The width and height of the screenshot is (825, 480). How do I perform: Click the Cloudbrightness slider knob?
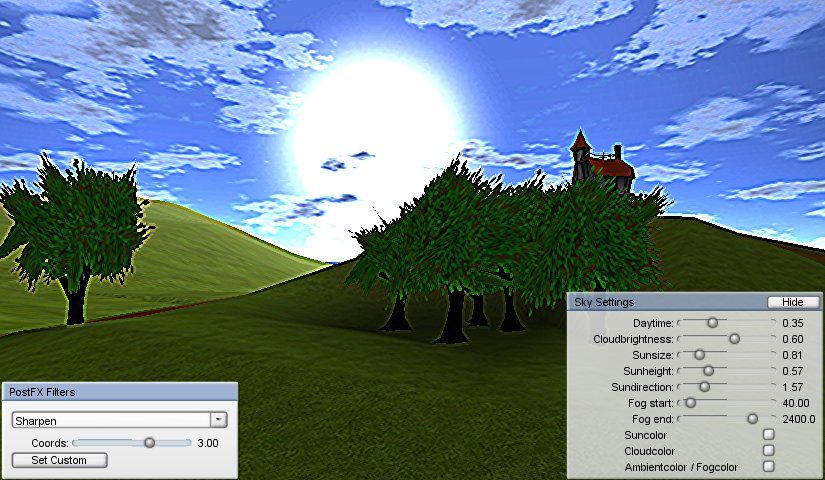(734, 339)
